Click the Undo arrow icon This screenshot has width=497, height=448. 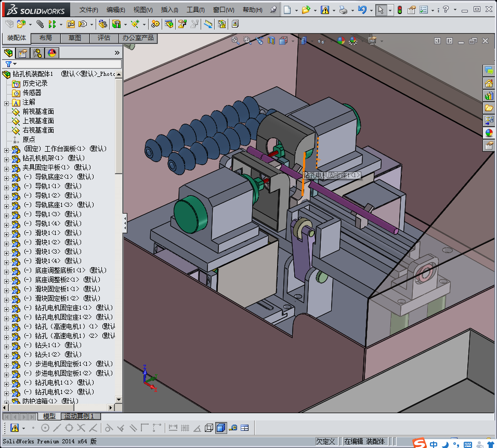[x=362, y=10]
